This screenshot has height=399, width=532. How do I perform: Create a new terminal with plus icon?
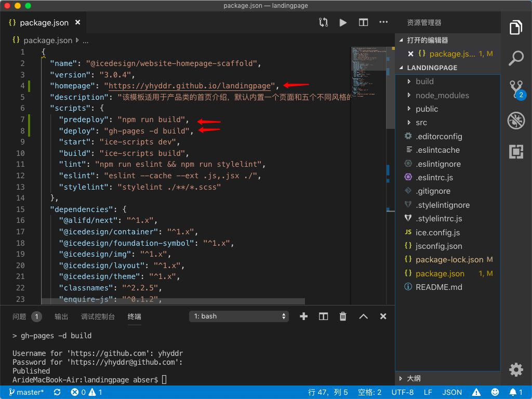(x=303, y=316)
